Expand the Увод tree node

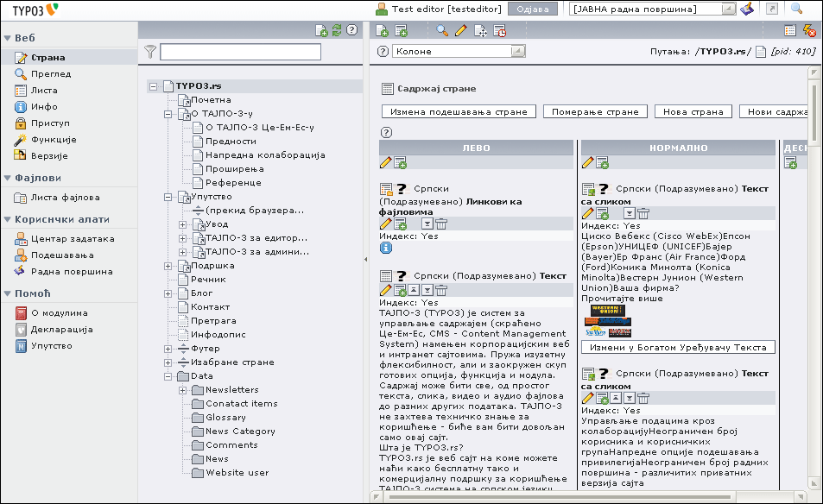pyautogui.click(x=183, y=224)
